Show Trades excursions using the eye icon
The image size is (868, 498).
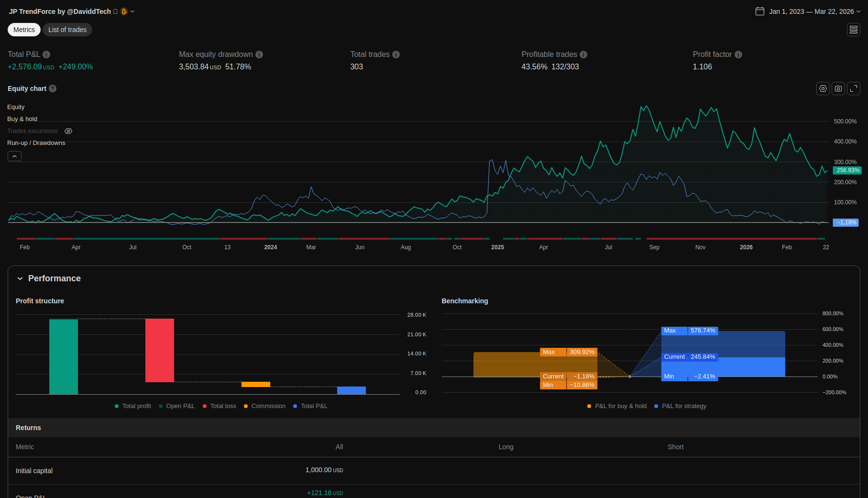[68, 131]
